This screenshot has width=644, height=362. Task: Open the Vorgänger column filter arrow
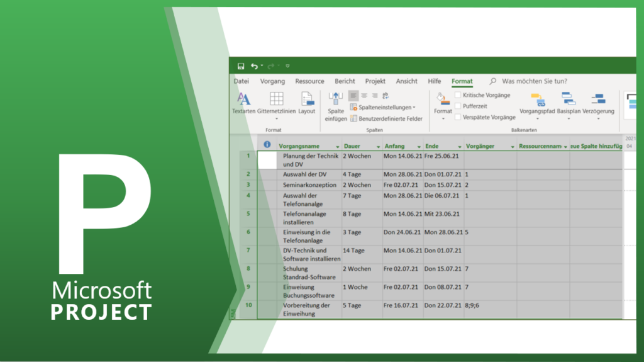coord(513,147)
